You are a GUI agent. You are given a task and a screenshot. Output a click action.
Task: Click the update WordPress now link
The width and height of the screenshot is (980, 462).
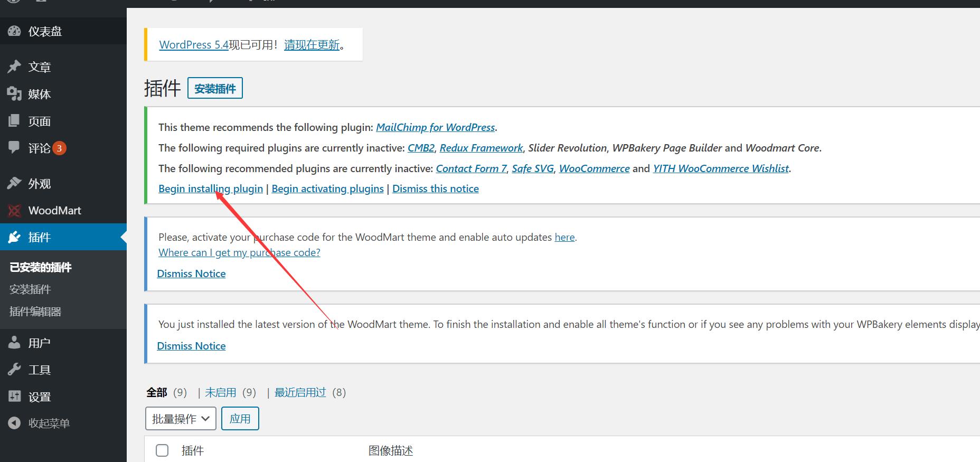[312, 45]
